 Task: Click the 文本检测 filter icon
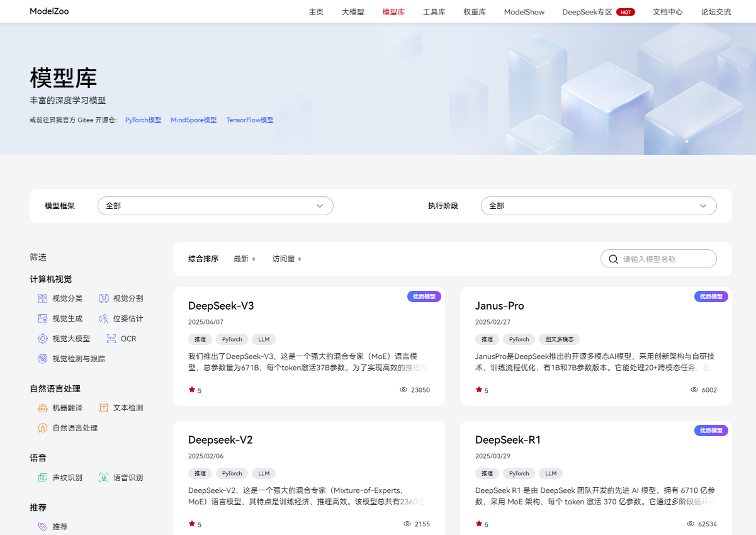tap(104, 408)
